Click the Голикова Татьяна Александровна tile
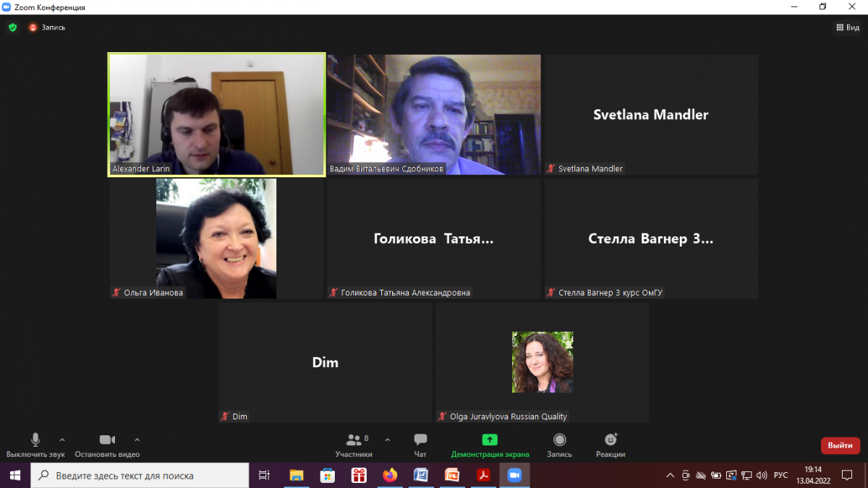 click(x=434, y=239)
